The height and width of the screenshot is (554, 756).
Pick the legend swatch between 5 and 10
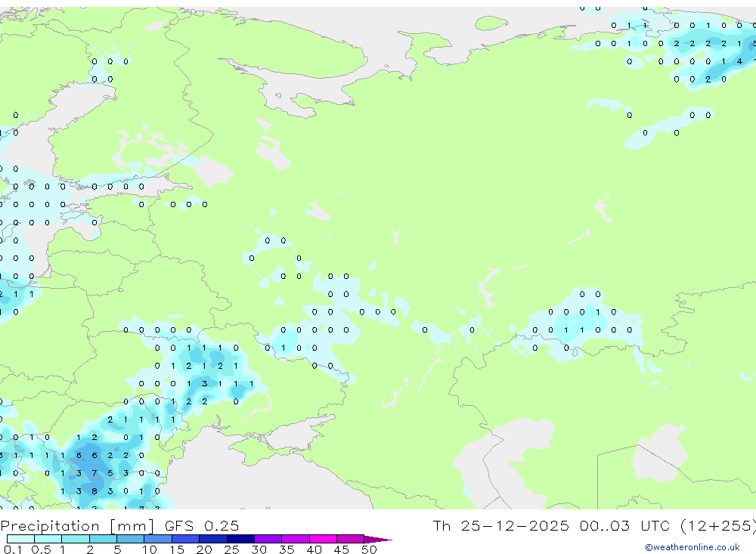click(x=130, y=539)
